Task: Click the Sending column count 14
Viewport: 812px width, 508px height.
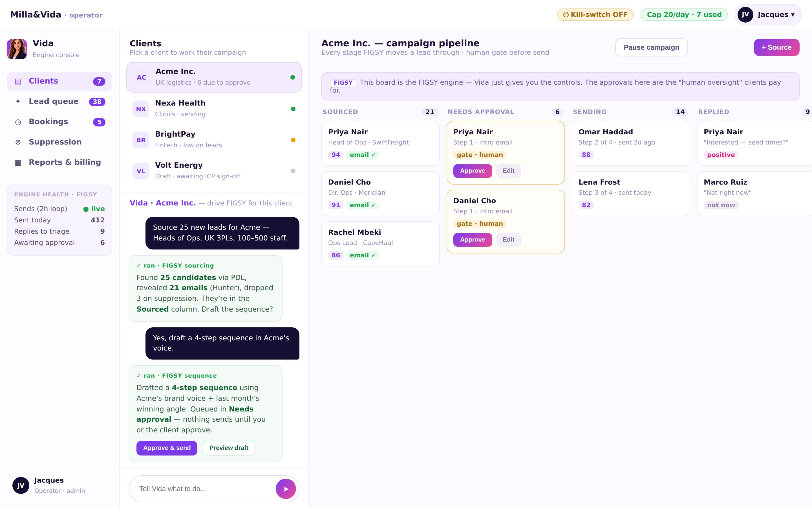Action: click(680, 112)
